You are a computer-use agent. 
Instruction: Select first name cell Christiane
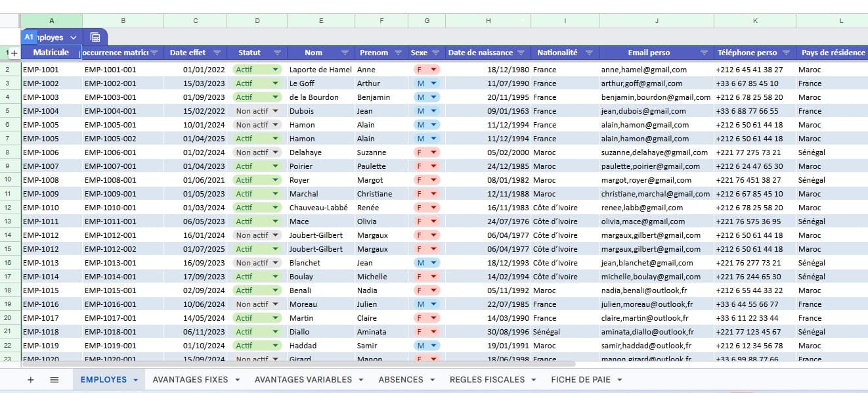(x=381, y=194)
